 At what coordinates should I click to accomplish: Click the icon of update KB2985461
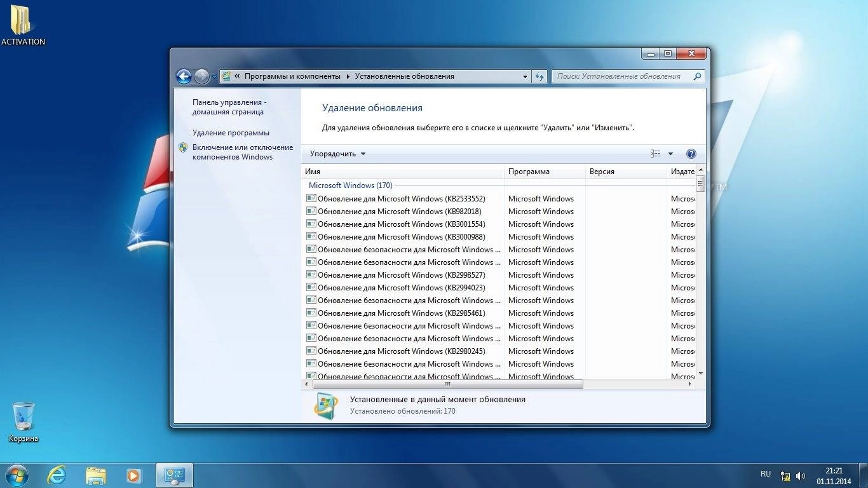[311, 313]
